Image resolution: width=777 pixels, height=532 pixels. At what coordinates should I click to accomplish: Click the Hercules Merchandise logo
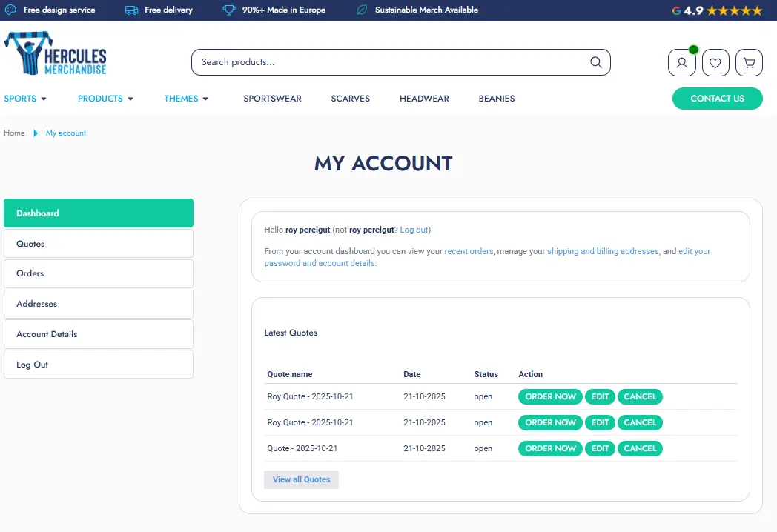click(x=56, y=53)
